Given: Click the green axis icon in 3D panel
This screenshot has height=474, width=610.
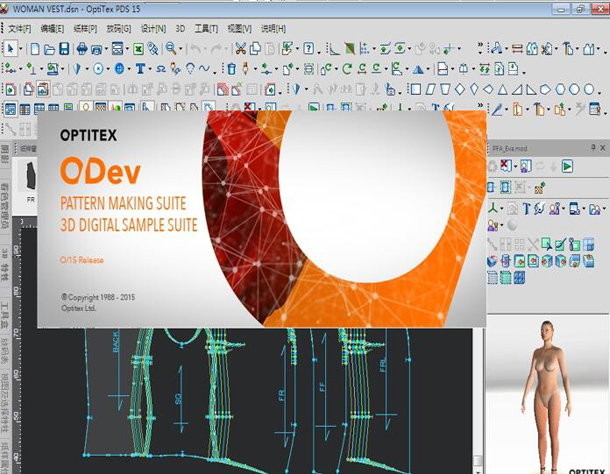Looking at the screenshot, I should [x=493, y=209].
